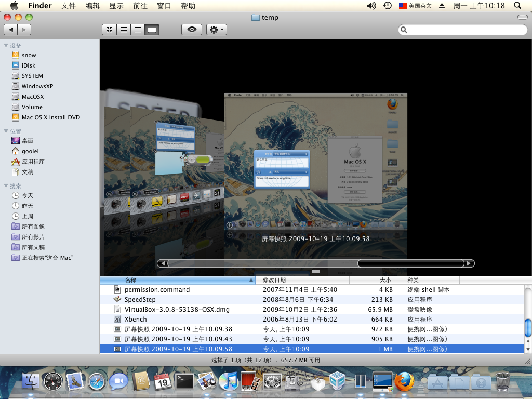Open Finder from the Dock
Screen dimensions: 532x399
coord(31,381)
